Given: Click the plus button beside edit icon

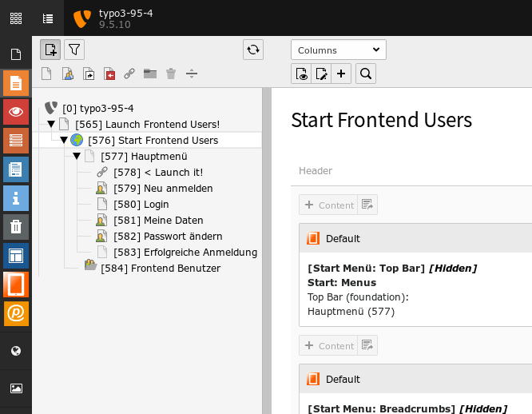Looking at the screenshot, I should [342, 74].
